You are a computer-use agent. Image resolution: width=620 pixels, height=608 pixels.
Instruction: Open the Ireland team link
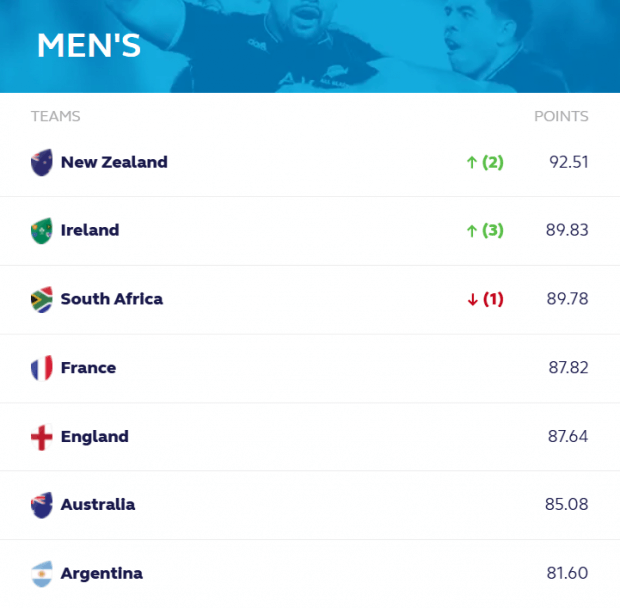tap(90, 230)
